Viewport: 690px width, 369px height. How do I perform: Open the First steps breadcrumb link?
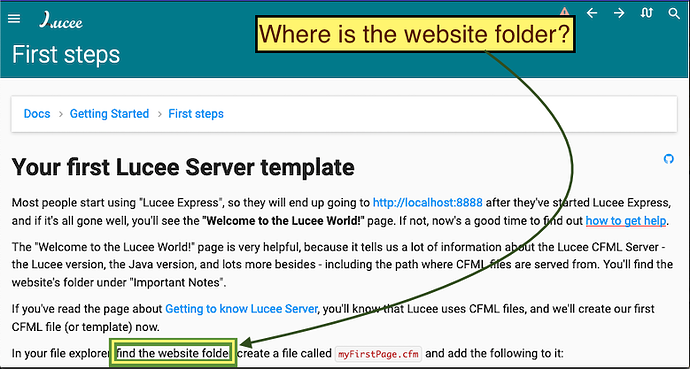(196, 114)
